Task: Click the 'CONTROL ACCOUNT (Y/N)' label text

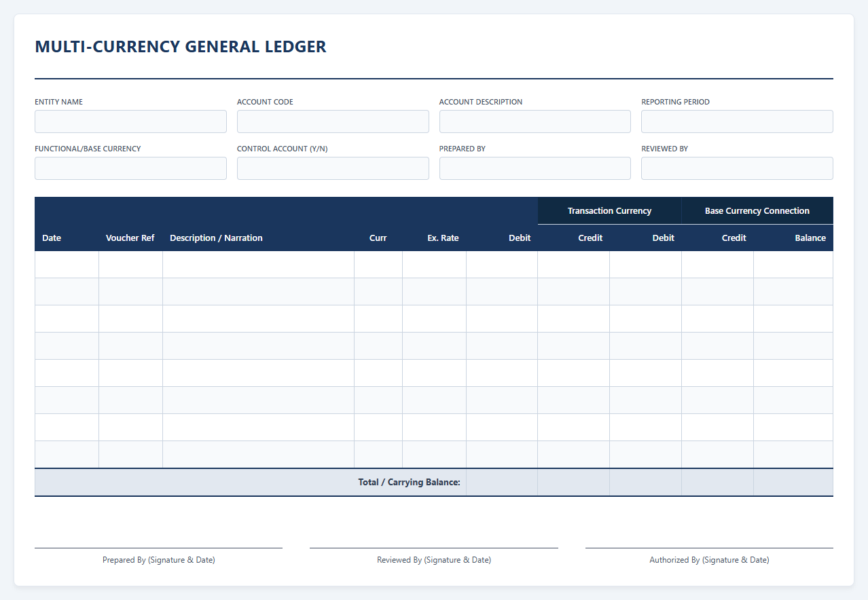Action: [x=283, y=149]
